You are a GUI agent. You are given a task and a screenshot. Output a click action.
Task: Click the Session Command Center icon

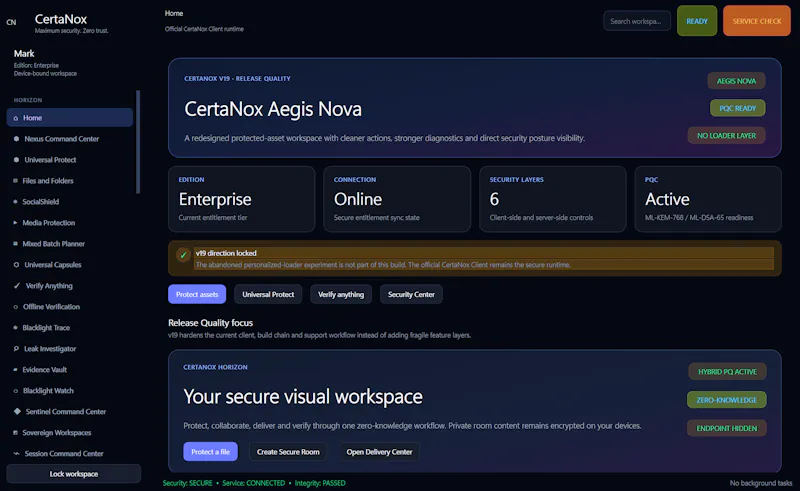tap(16, 453)
